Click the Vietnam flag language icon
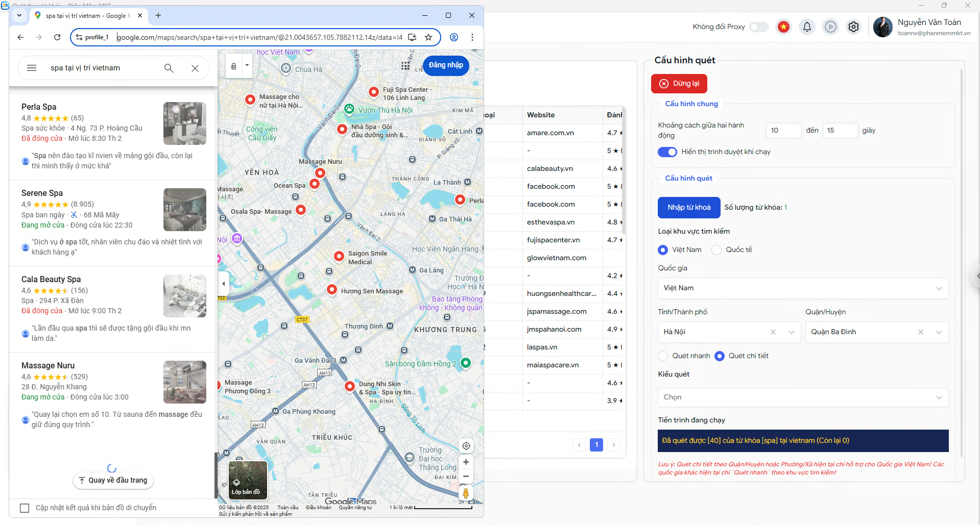This screenshot has height=525, width=980. (783, 27)
